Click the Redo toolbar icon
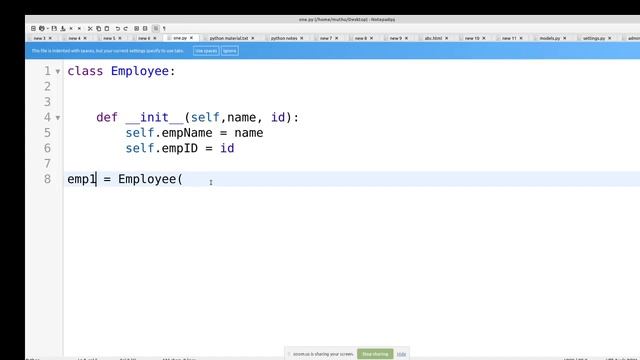This screenshot has height=360, width=640. pyautogui.click(x=126, y=29)
